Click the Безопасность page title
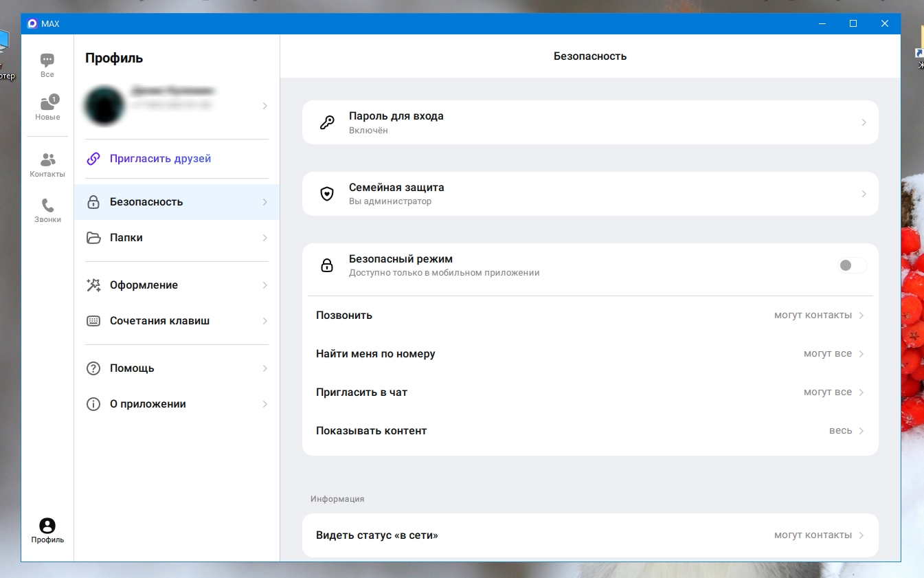 pyautogui.click(x=590, y=56)
